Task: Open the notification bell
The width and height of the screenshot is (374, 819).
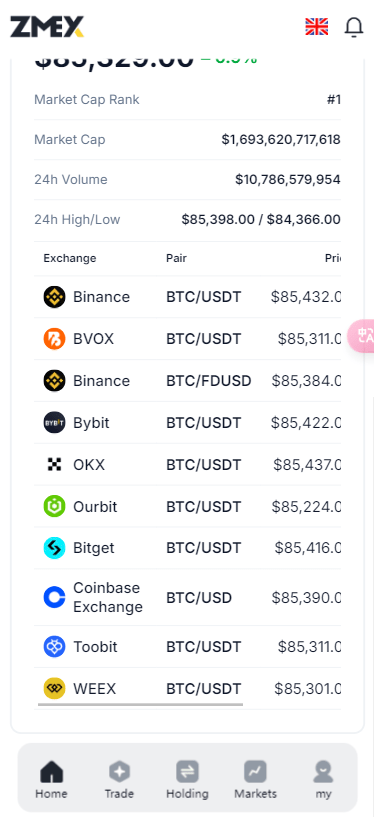Action: tap(354, 27)
